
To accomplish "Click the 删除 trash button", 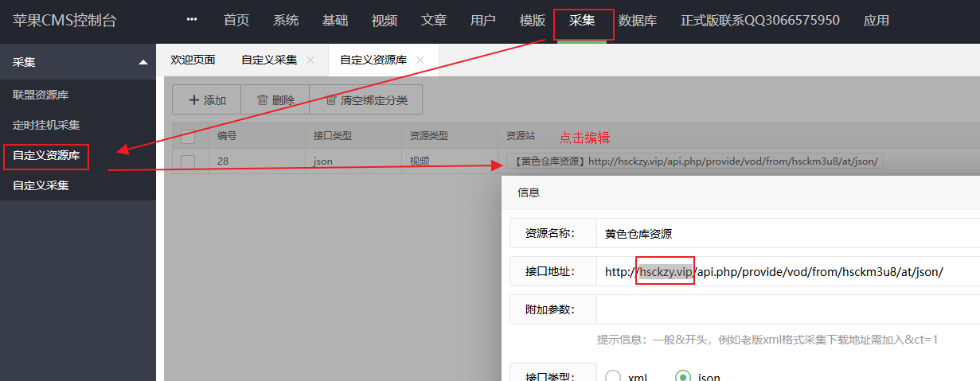I will (275, 100).
